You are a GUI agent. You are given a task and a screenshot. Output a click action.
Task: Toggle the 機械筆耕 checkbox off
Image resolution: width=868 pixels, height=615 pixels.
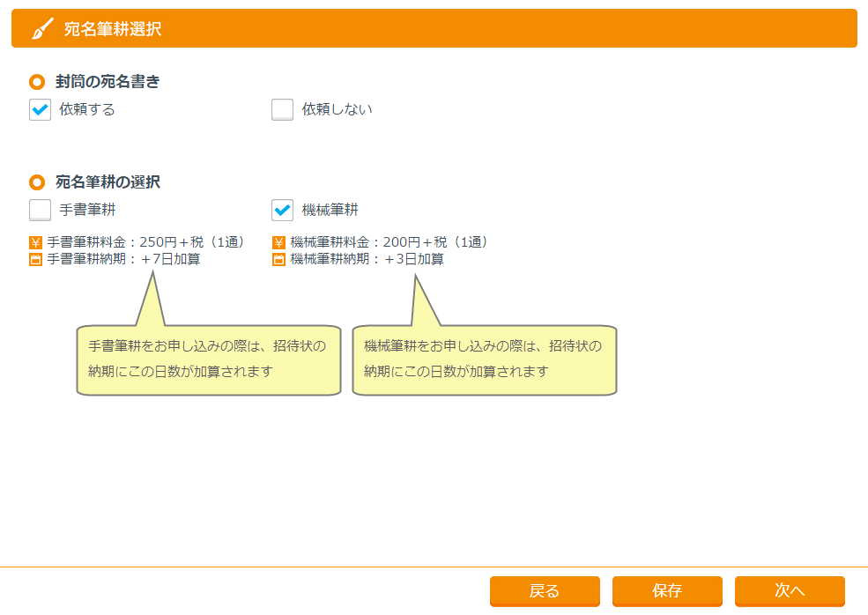pyautogui.click(x=283, y=211)
